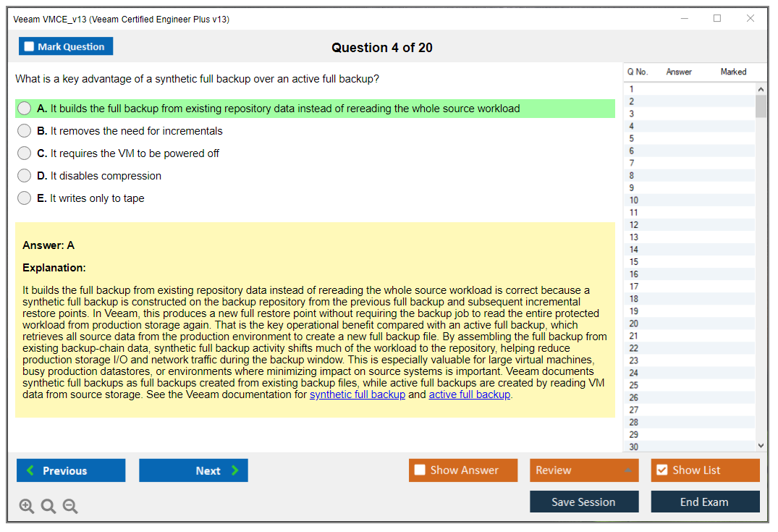
Task: Click the green arrow on Previous button
Action: tap(31, 470)
